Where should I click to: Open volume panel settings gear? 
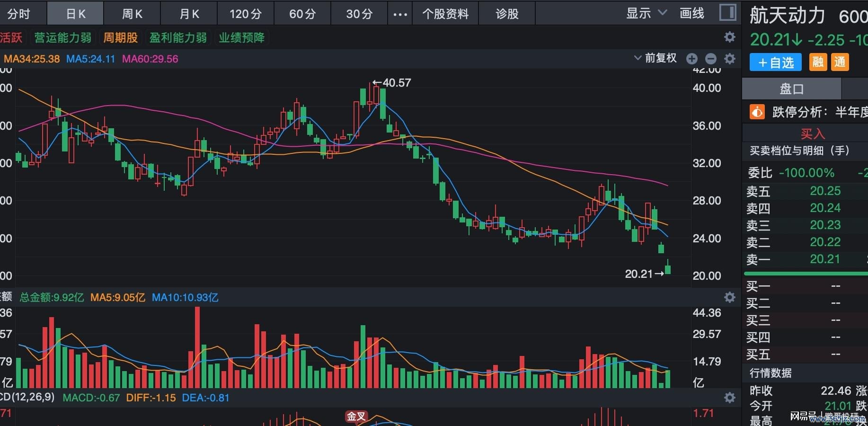point(730,297)
